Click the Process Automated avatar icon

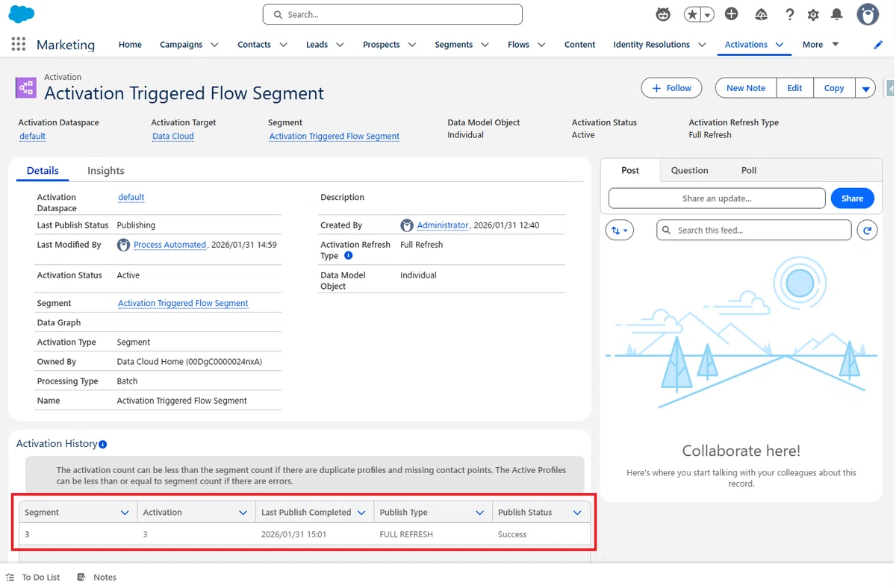point(124,245)
